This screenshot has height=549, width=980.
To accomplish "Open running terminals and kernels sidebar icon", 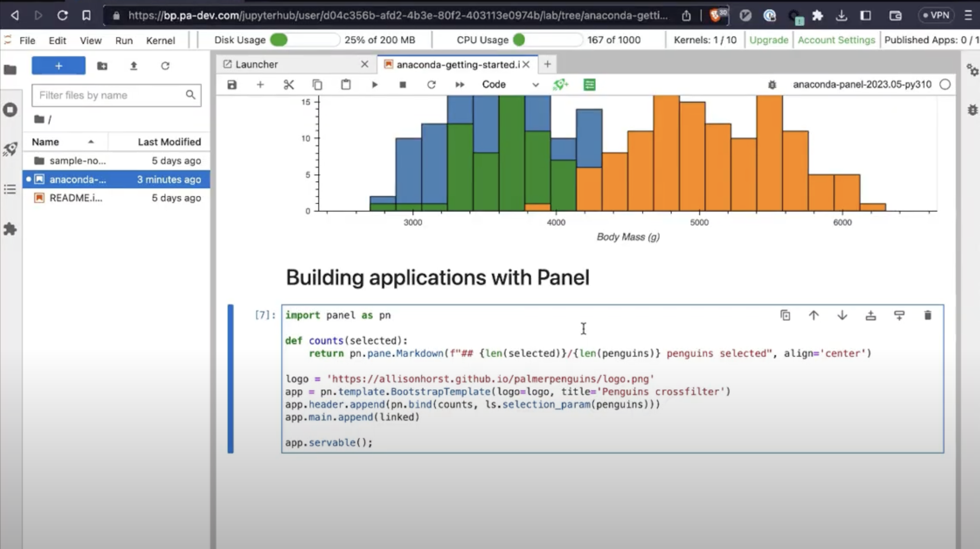I will pos(10,110).
